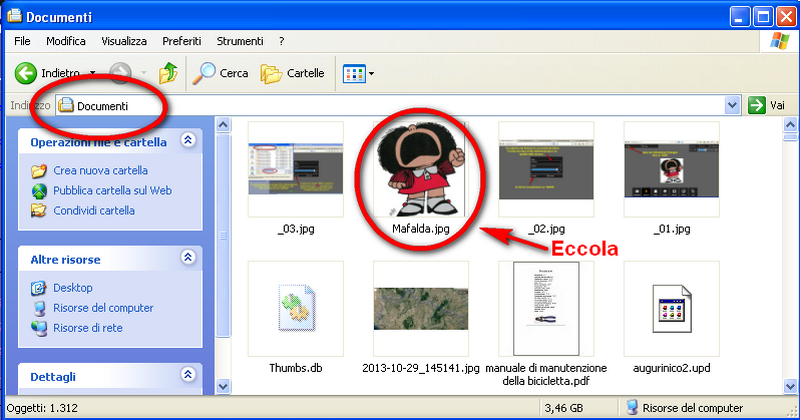Open the Cerca search pane

point(220,73)
